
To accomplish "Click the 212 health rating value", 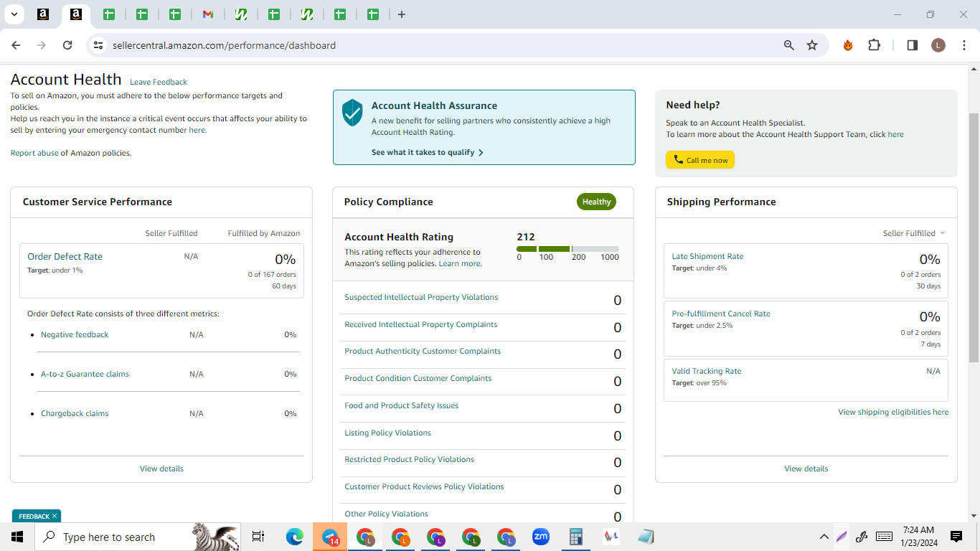I will tap(526, 237).
